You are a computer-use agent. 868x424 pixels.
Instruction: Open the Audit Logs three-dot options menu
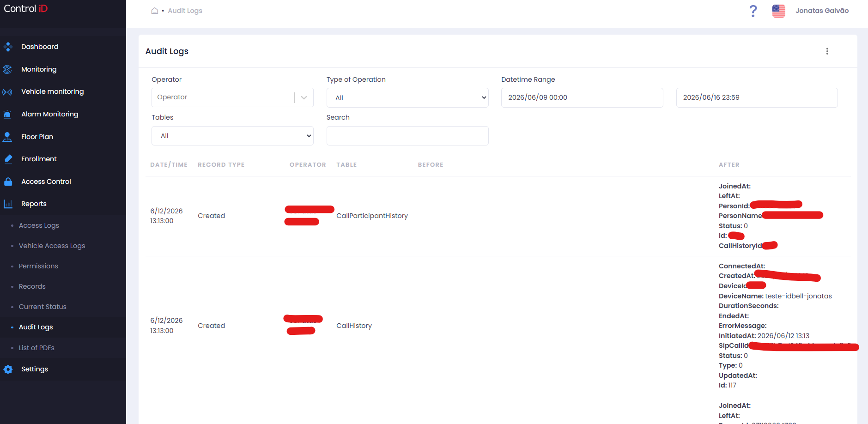tap(827, 51)
